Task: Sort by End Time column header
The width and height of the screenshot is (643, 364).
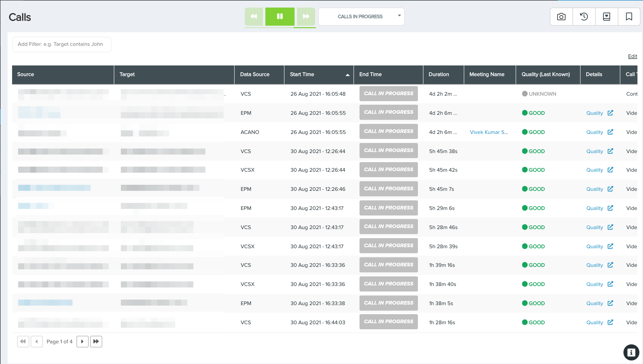Action: click(388, 75)
